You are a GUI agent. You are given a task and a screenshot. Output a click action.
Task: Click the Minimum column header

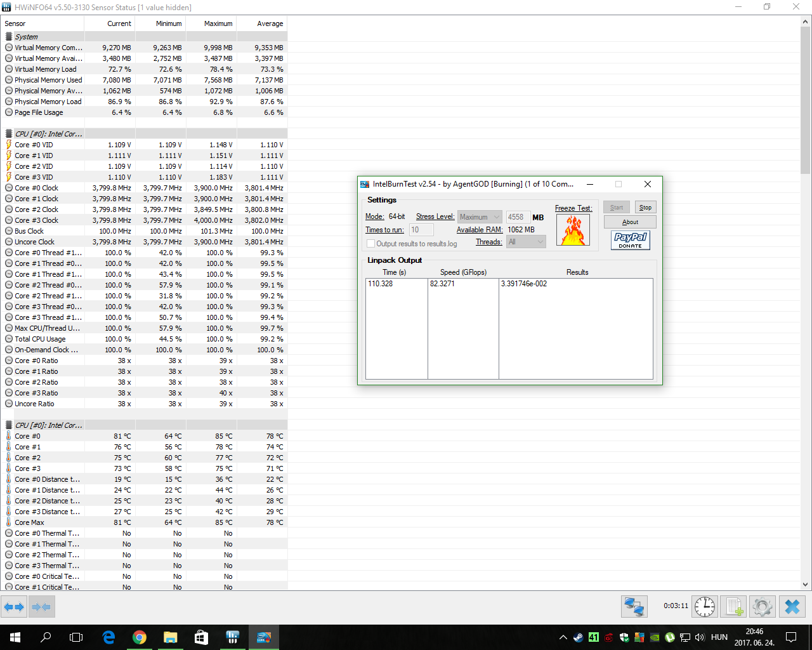[160, 23]
